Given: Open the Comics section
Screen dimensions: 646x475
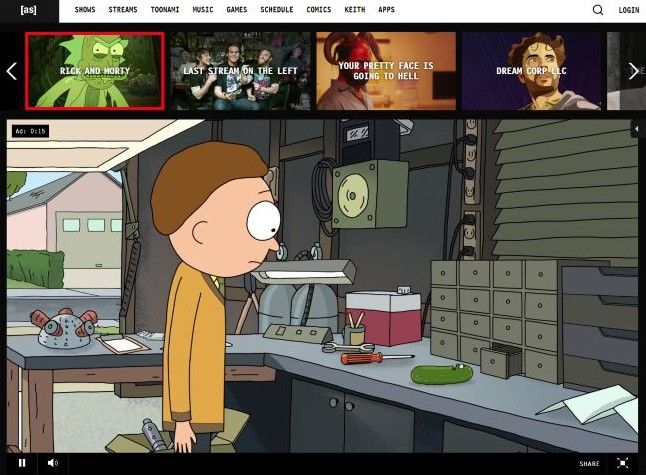Looking at the screenshot, I should [x=319, y=10].
